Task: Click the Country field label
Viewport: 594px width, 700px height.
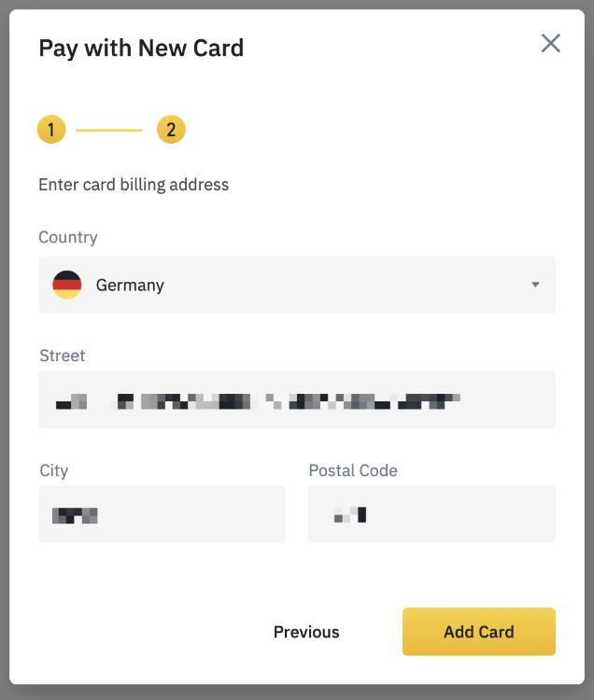Action: point(67,237)
